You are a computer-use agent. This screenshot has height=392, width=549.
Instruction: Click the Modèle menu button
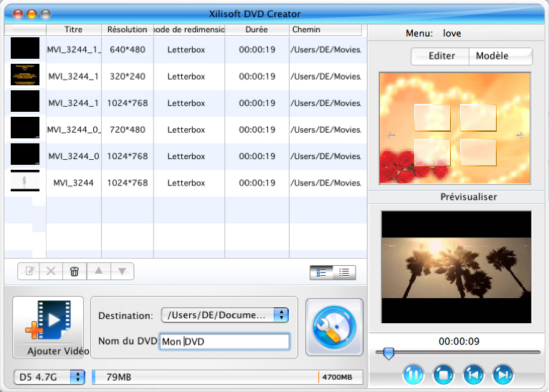pos(501,56)
